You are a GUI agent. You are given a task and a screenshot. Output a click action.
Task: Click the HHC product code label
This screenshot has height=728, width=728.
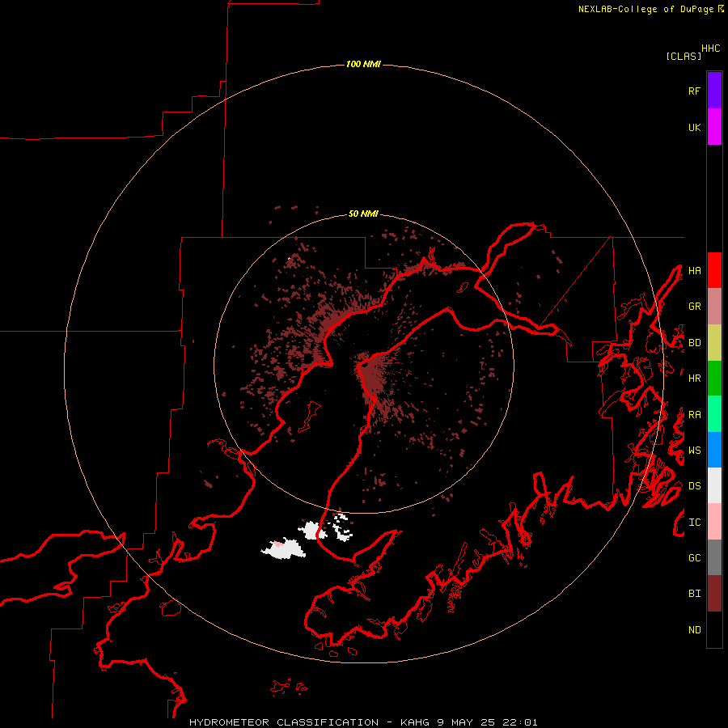(711, 49)
